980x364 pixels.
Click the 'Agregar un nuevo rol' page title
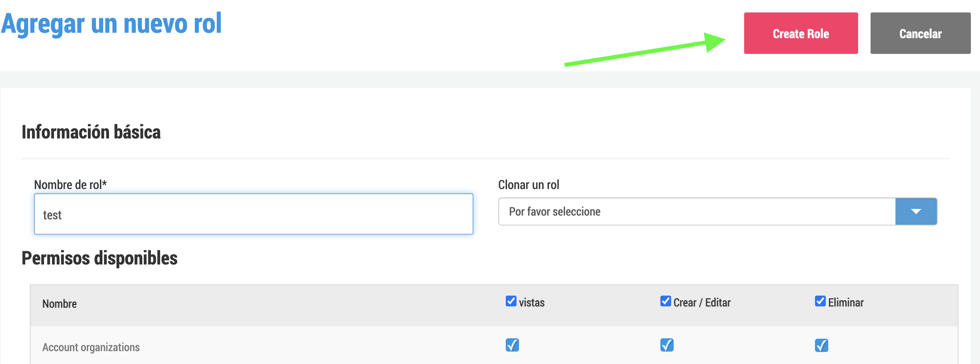point(111,24)
